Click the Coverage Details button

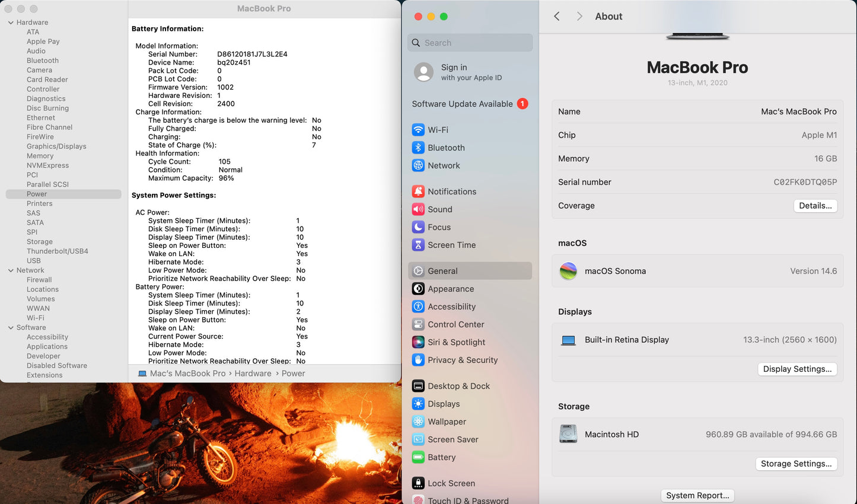[x=815, y=206]
